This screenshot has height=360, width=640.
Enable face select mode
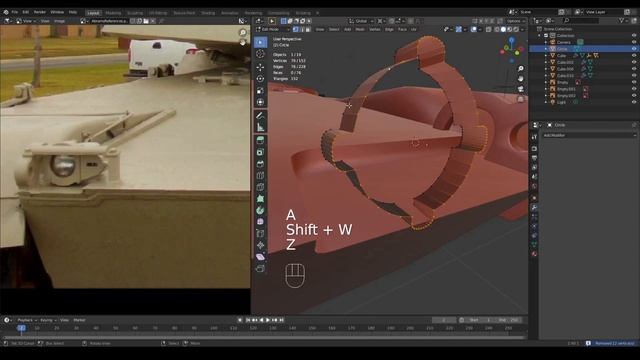pyautogui.click(x=308, y=29)
